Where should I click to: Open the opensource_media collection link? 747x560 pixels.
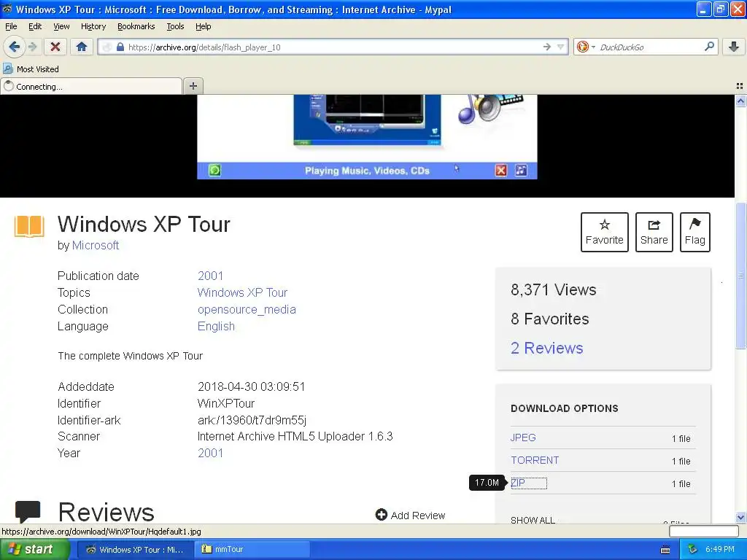tap(247, 309)
